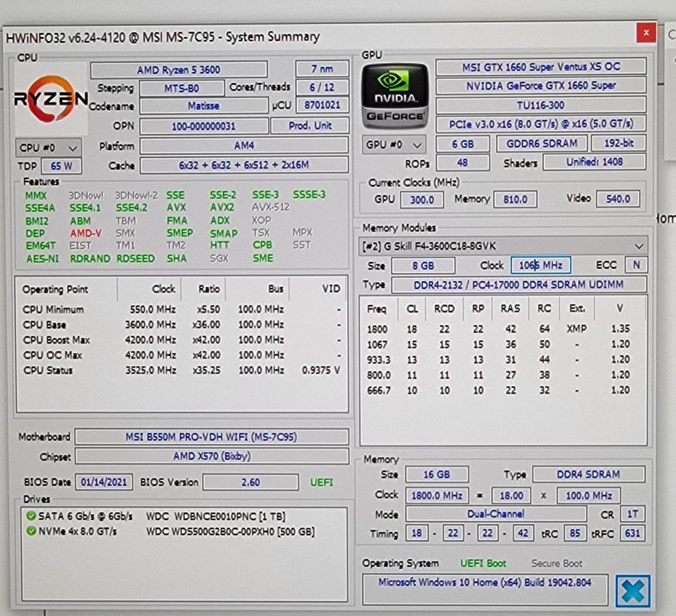
Task: Click the memory clock 1800.0 MHz value
Action: (x=437, y=496)
